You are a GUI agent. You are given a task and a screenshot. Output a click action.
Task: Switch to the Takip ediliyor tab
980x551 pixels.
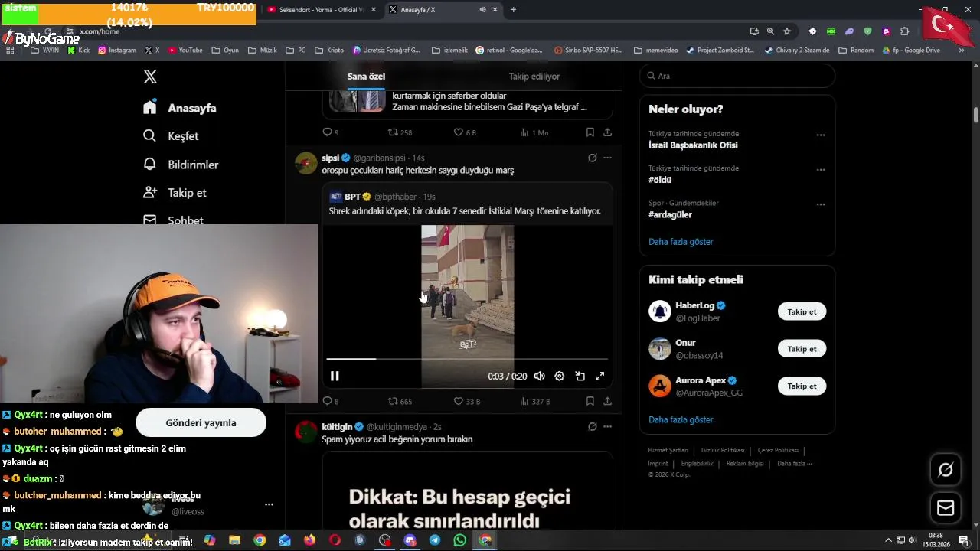click(x=534, y=77)
